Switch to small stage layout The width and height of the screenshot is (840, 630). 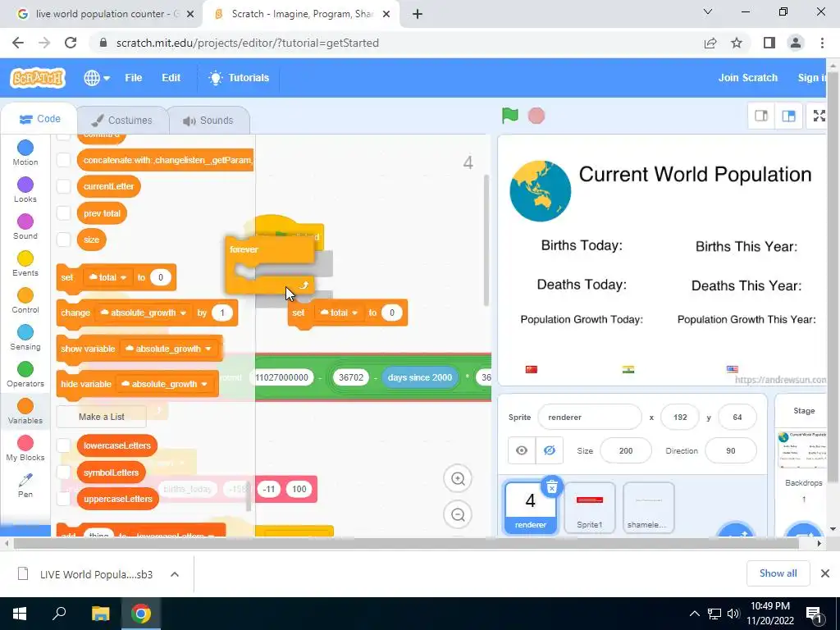[x=761, y=116]
